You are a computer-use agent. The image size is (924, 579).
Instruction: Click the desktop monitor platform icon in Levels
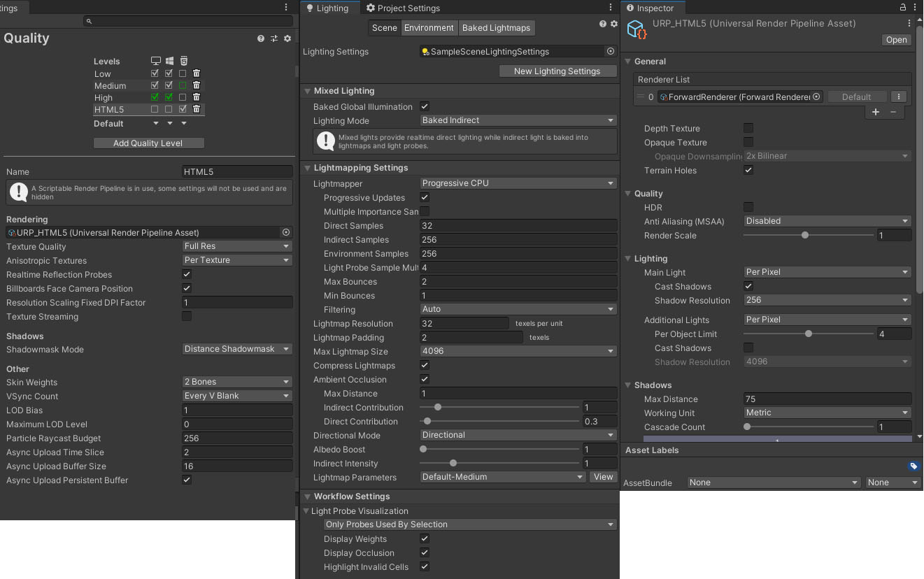155,61
